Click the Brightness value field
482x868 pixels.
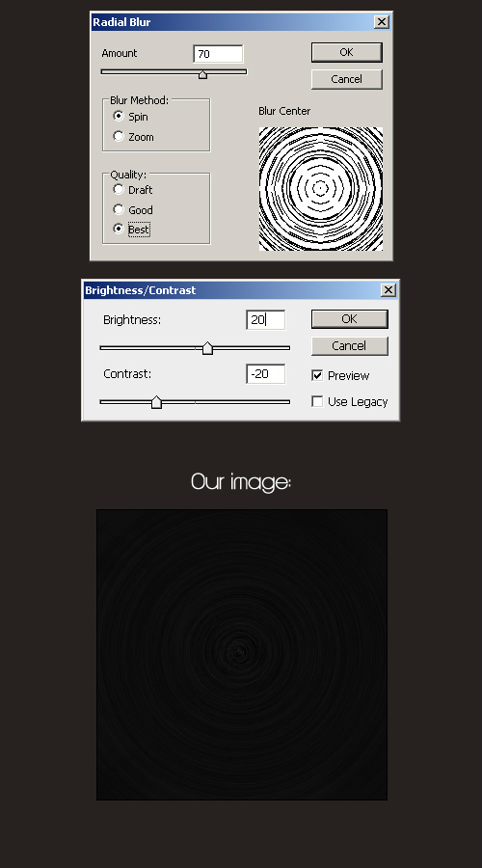[266, 320]
